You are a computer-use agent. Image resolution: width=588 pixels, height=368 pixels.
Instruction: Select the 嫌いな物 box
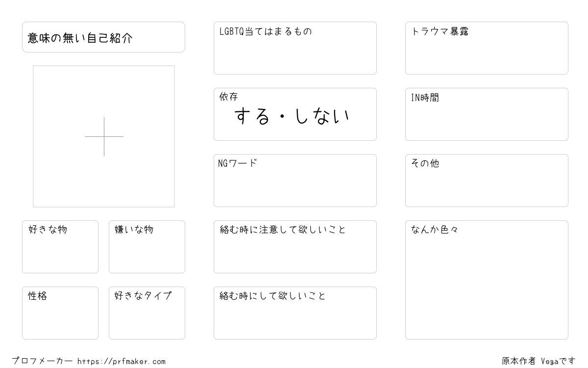147,247
